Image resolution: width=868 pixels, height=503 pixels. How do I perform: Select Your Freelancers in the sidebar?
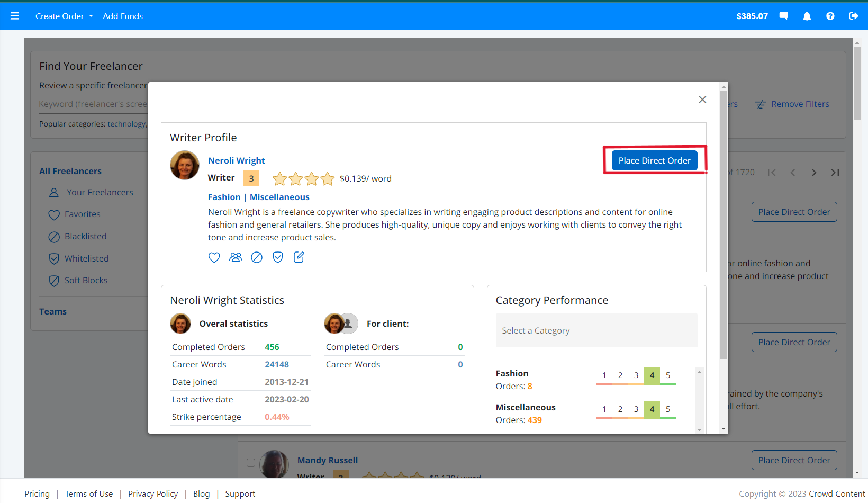(x=100, y=192)
